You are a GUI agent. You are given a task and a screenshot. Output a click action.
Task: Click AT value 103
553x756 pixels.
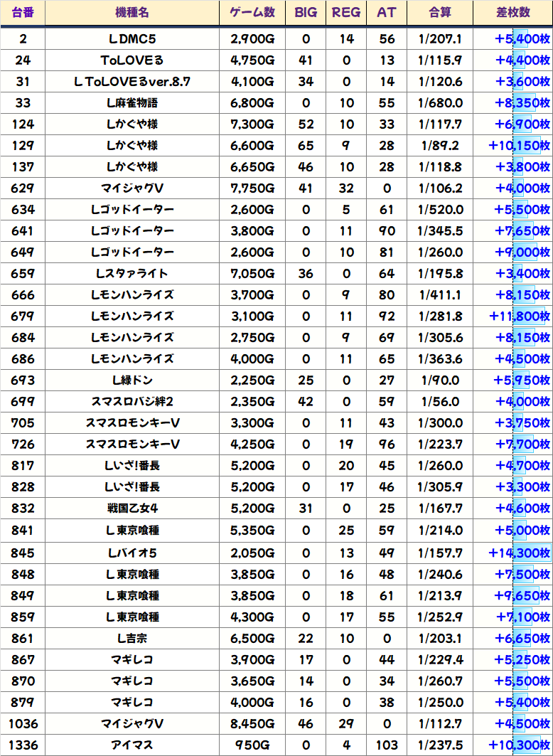387,745
